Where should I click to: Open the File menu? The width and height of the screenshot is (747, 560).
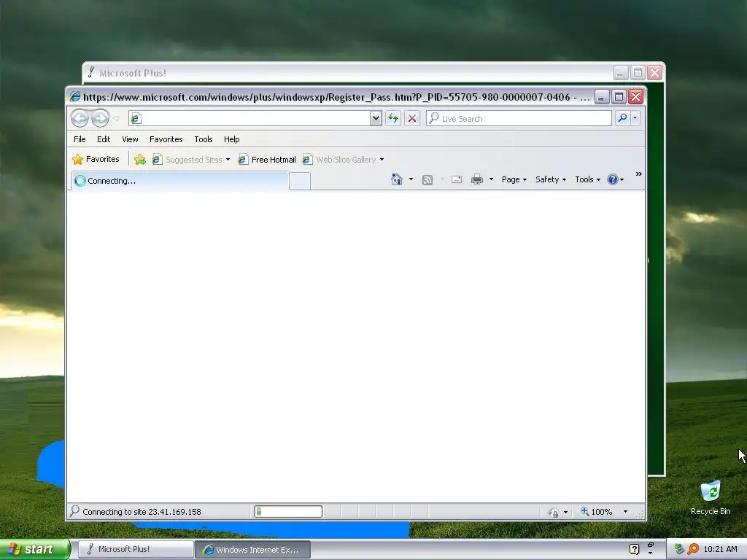pos(80,139)
